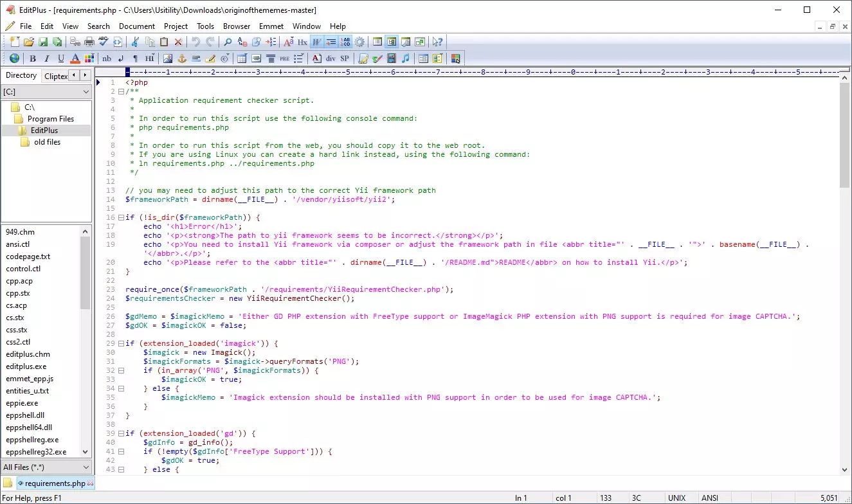Open View in Browser globe icon
The width and height of the screenshot is (852, 504).
point(14,59)
